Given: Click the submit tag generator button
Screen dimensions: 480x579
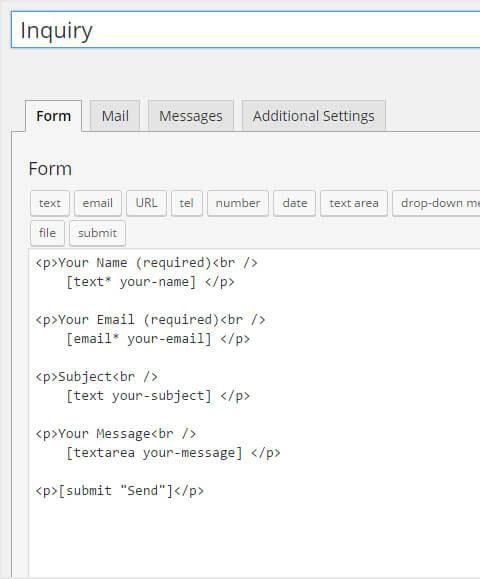Looking at the screenshot, I should [97, 233].
